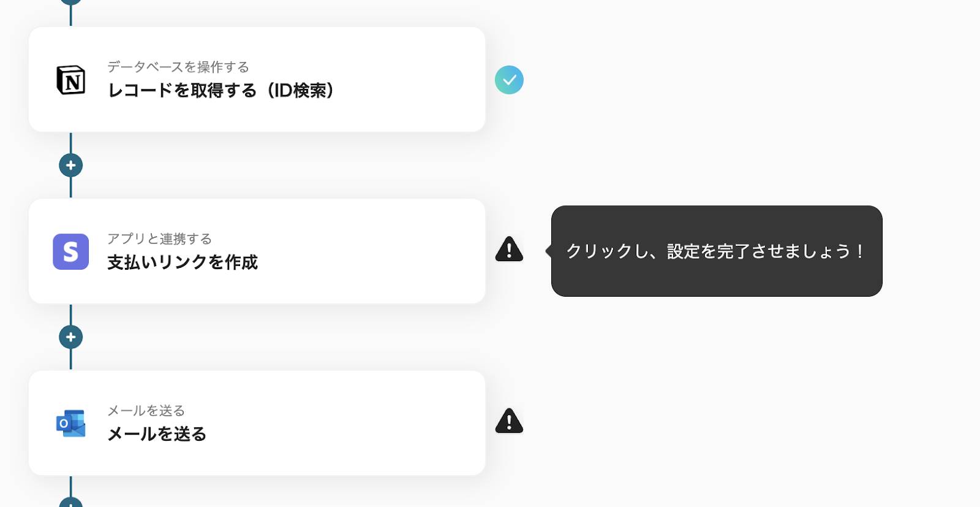Click the purple Stripe app icon
Image resolution: width=980 pixels, height=507 pixels.
pyautogui.click(x=71, y=252)
